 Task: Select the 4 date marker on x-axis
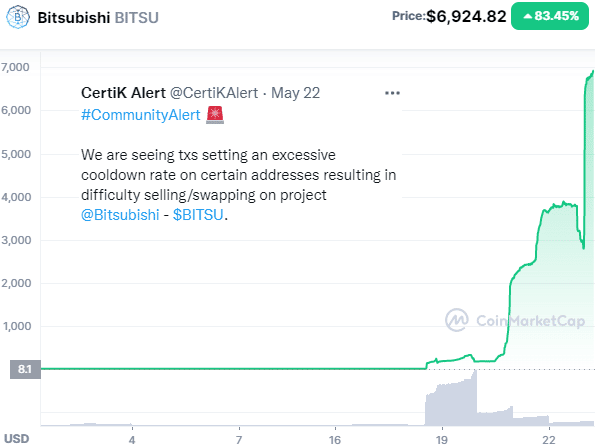click(132, 440)
